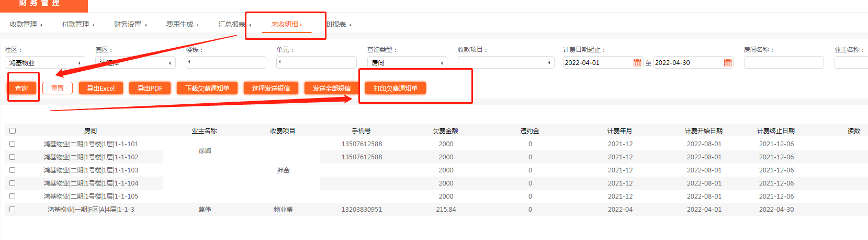
Task: Open the 园区 dropdown
Action: (x=135, y=63)
